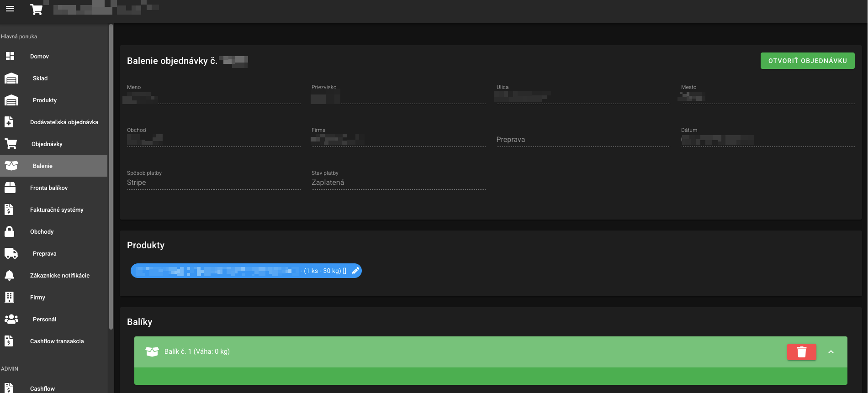The height and width of the screenshot is (393, 868).
Task: Delete Balík č. 1 with trash button
Action: pyautogui.click(x=802, y=352)
